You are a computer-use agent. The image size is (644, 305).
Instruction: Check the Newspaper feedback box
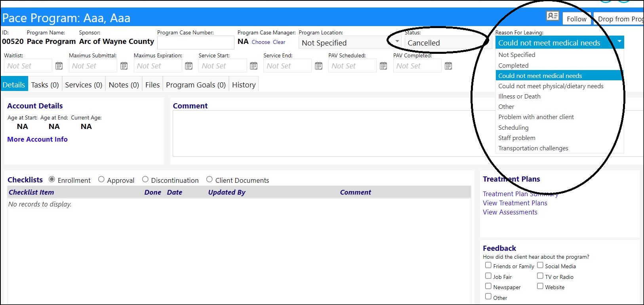tap(488, 286)
